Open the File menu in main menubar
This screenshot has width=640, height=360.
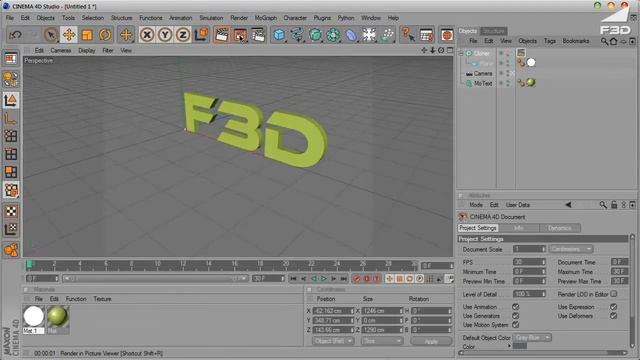[10, 18]
